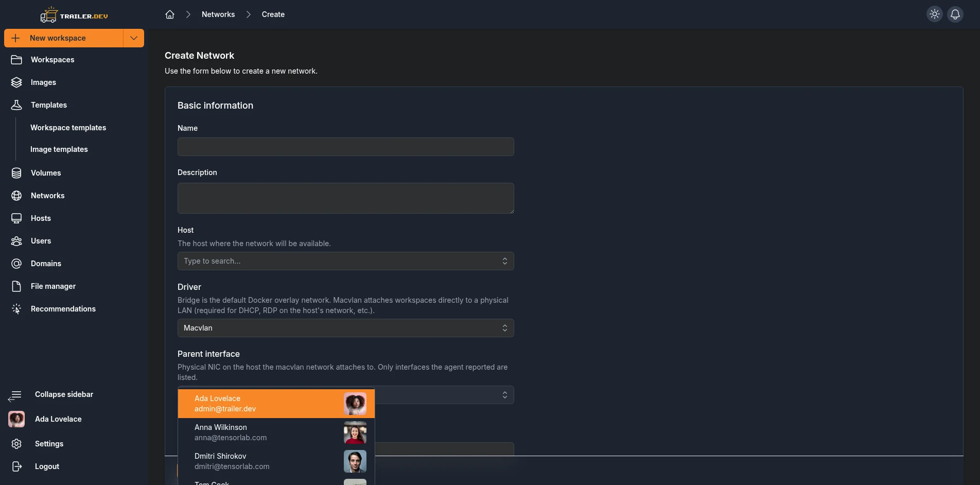Open Image templates submenu item
Image resolution: width=980 pixels, height=485 pixels.
click(x=59, y=149)
